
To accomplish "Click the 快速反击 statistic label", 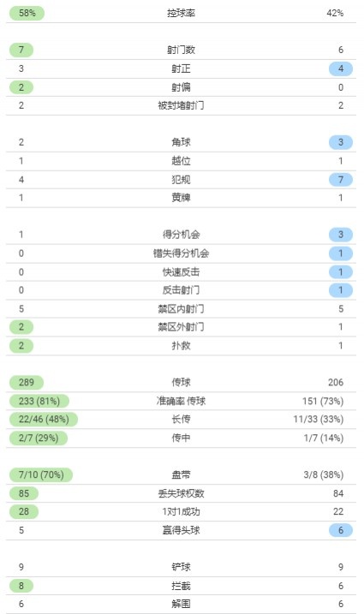I will click(181, 271).
